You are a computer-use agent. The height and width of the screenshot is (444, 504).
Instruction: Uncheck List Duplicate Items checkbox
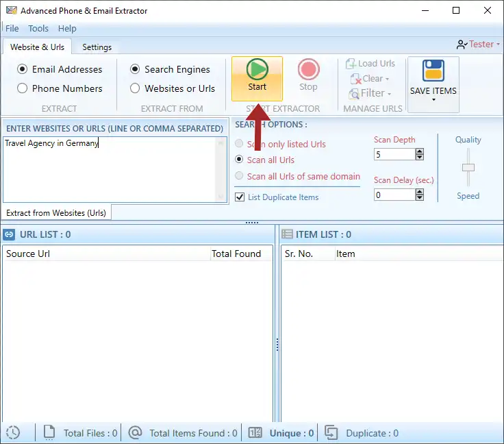240,197
